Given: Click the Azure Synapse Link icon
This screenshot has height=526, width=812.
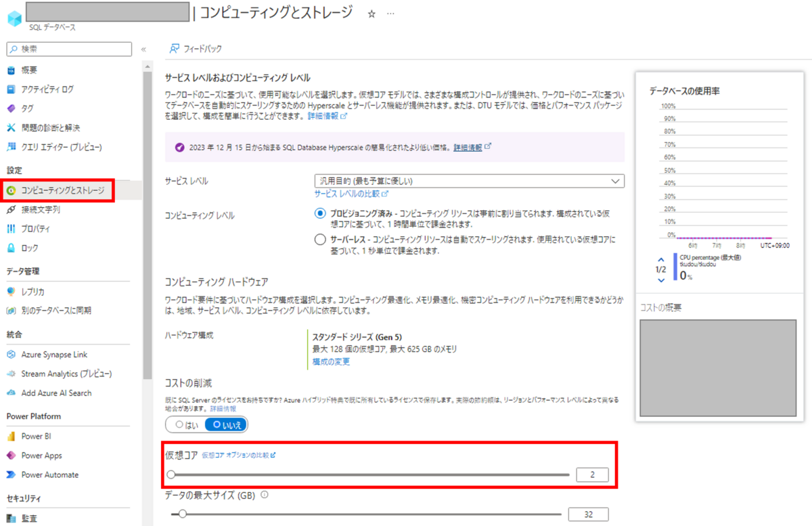Looking at the screenshot, I should tap(11, 355).
